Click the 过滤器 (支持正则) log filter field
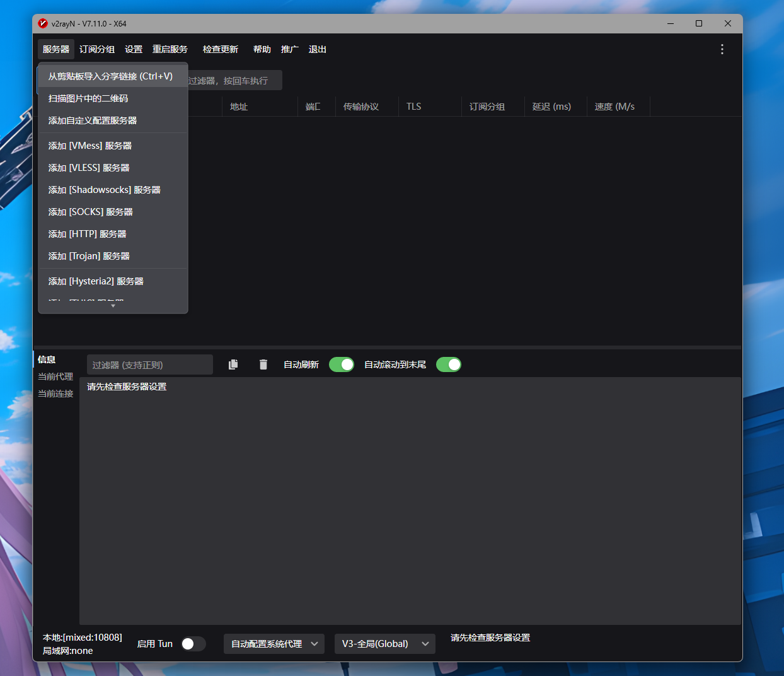784x676 pixels. [x=150, y=364]
